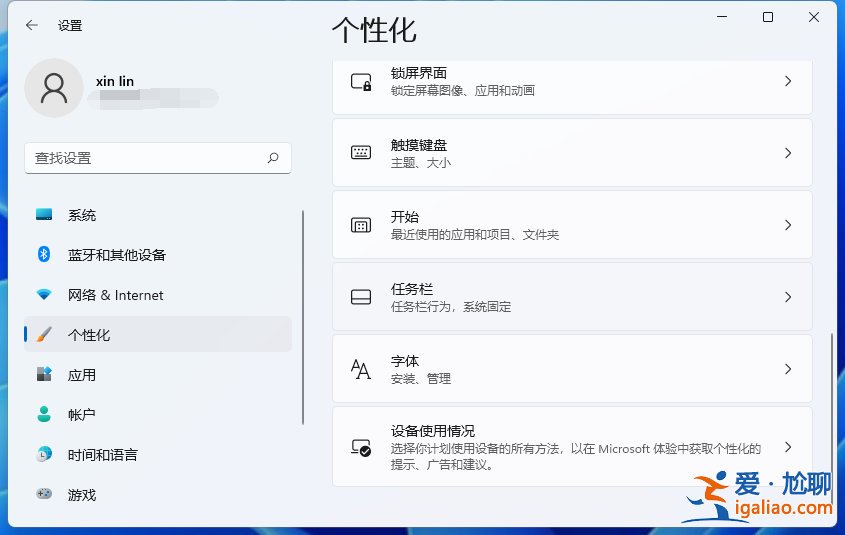Open the 设备使用情况 settings title
Screen dimensions: 845x535
[433, 431]
